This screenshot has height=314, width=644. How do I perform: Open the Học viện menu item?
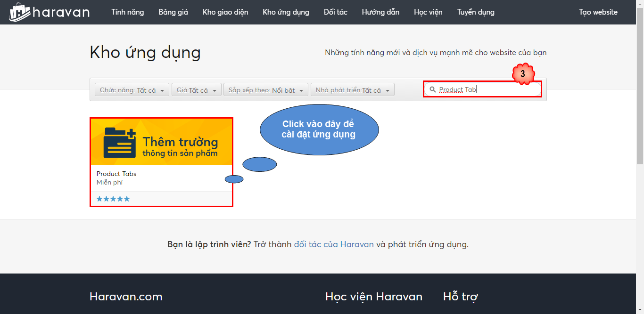pyautogui.click(x=428, y=12)
